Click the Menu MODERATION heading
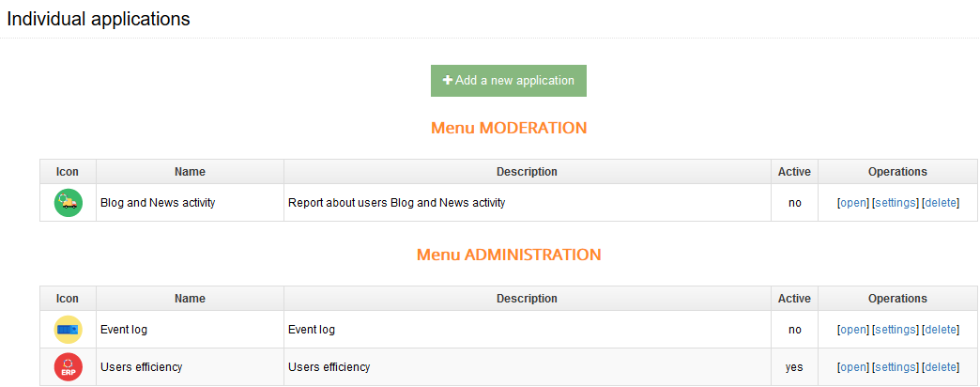Viewport: 980px width, 387px height. pyautogui.click(x=509, y=128)
